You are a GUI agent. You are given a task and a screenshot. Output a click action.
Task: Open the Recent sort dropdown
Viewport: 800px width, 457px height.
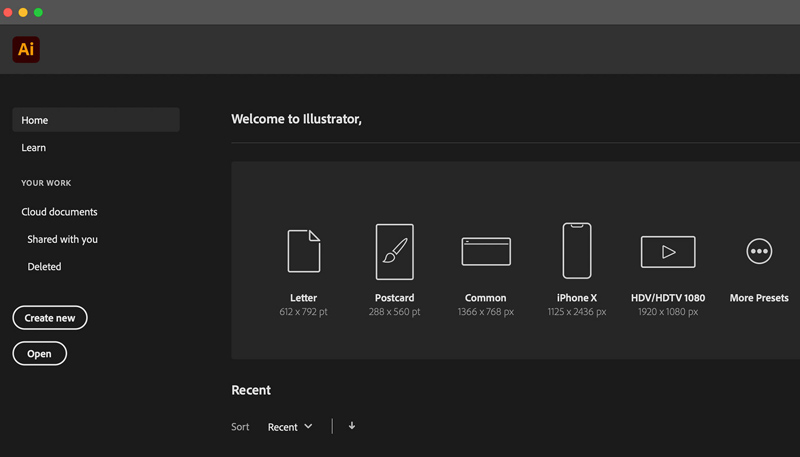tap(290, 427)
